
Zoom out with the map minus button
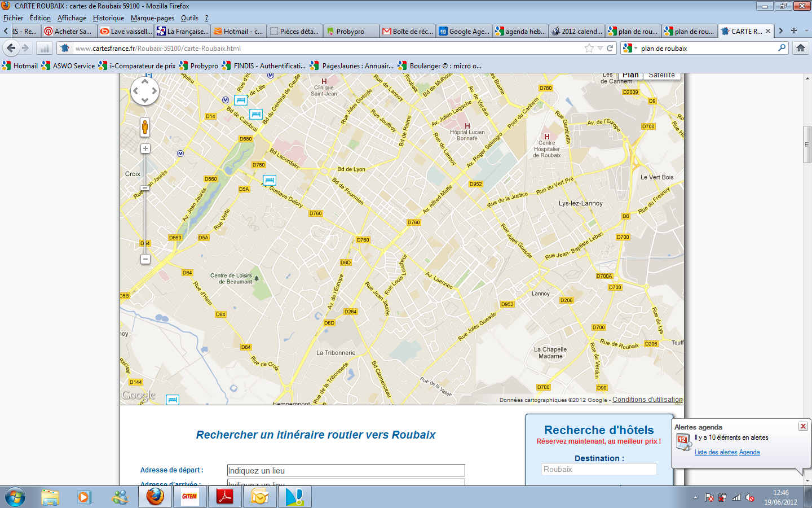[145, 259]
